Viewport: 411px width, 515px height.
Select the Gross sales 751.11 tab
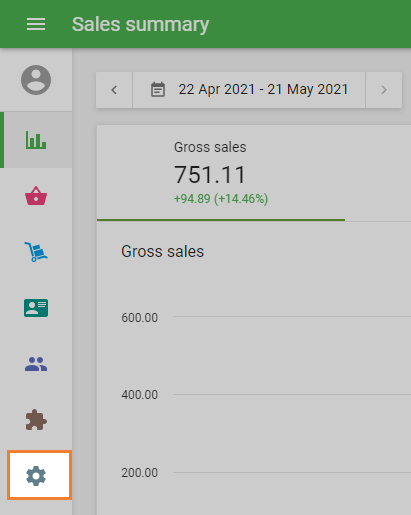pos(221,173)
